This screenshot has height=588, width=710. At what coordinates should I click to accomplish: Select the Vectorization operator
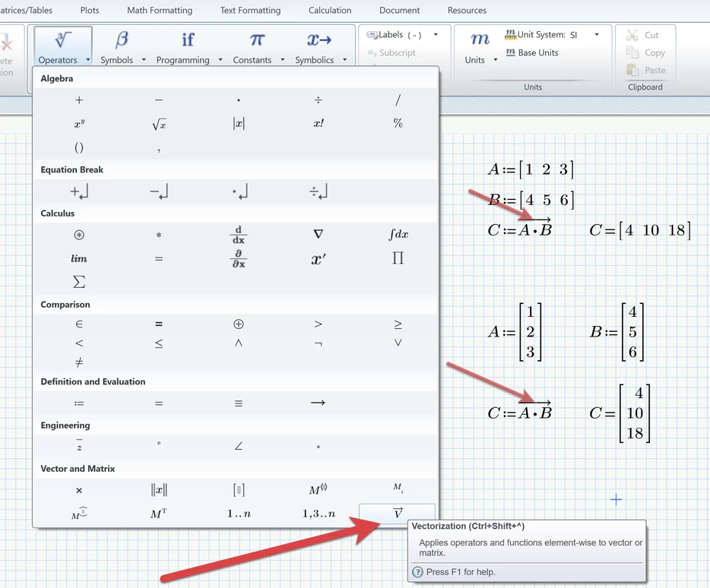[397, 514]
